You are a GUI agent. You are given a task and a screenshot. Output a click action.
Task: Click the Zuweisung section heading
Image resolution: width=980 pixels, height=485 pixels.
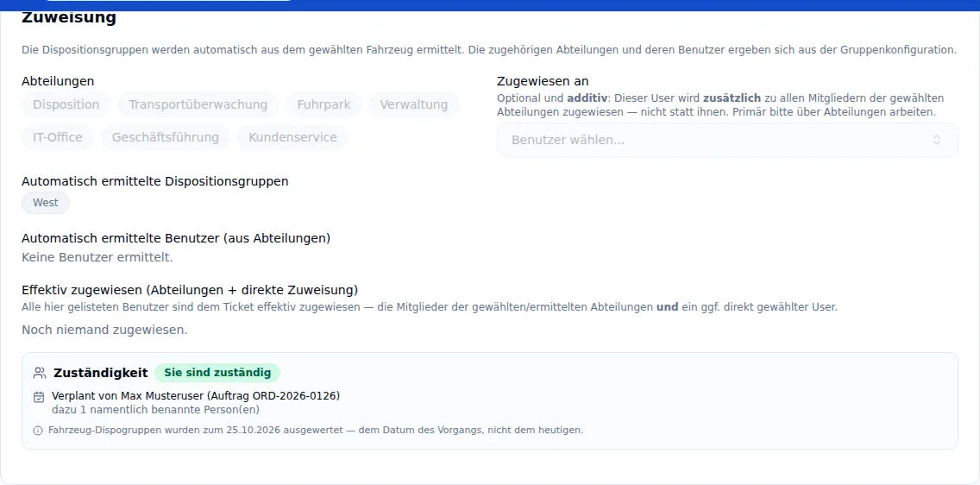(x=69, y=17)
